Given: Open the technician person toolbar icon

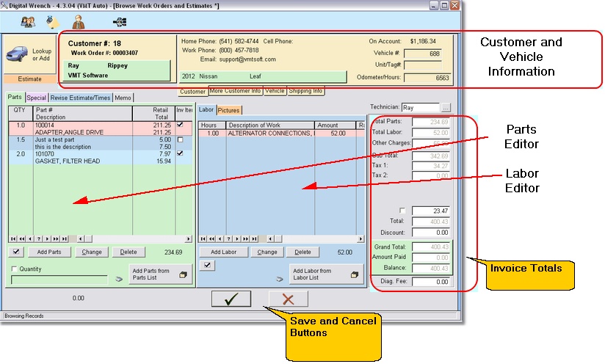Looking at the screenshot, I should 79,22.
